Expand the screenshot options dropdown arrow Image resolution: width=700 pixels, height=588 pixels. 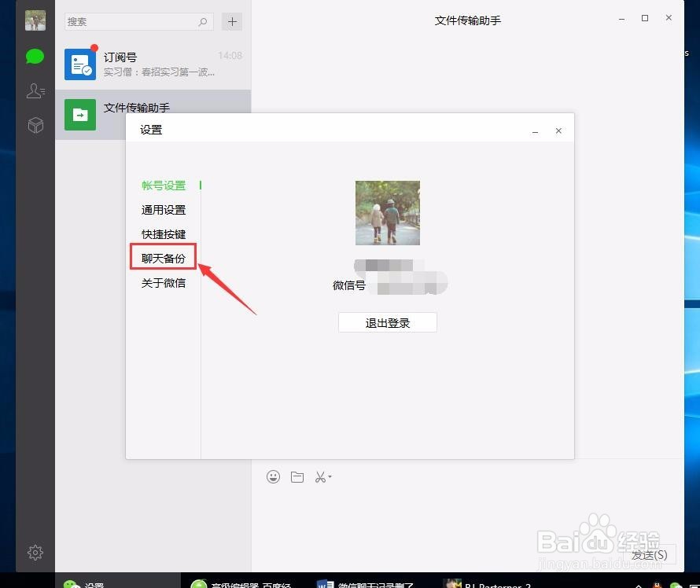click(330, 477)
